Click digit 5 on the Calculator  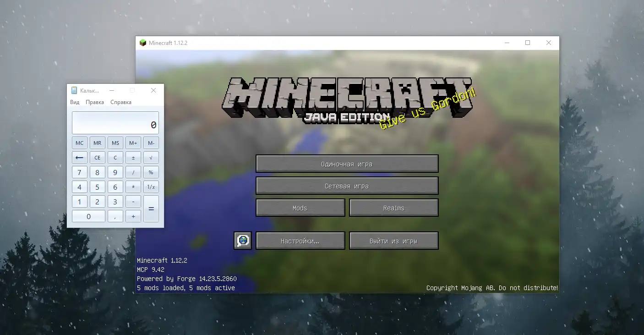(98, 187)
